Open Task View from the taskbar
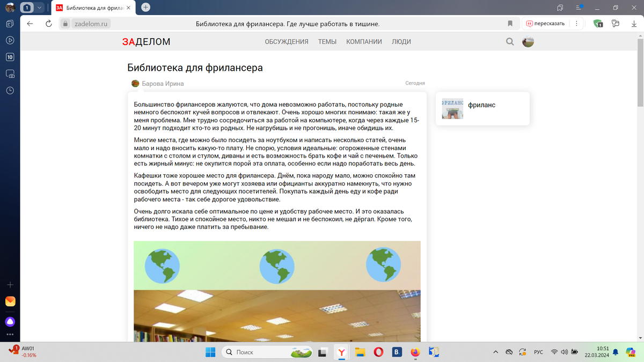The image size is (644, 362). pos(323,352)
